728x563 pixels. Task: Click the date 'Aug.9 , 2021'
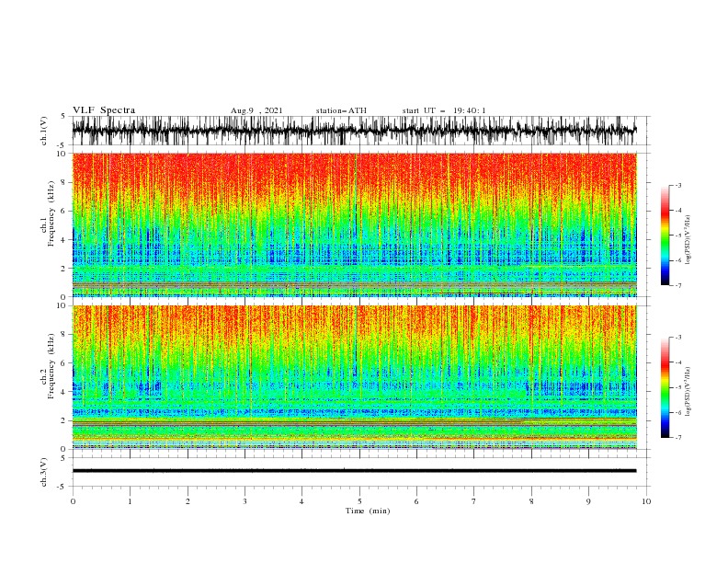point(256,110)
